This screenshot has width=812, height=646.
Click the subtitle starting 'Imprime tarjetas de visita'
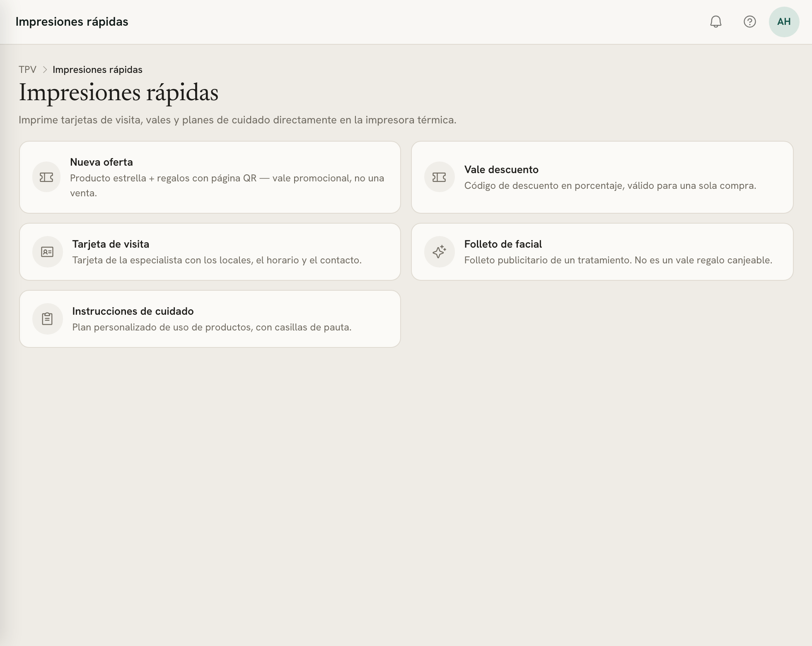point(237,120)
